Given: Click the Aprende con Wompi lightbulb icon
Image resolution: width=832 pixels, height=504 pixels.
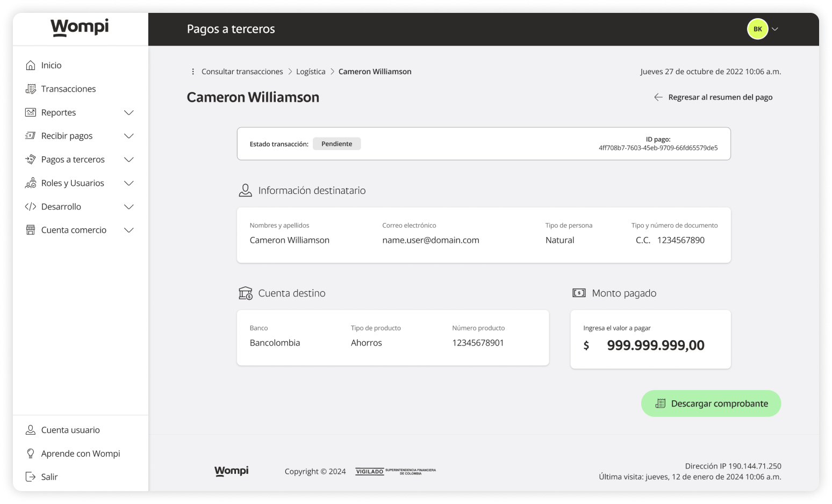Looking at the screenshot, I should pyautogui.click(x=31, y=453).
